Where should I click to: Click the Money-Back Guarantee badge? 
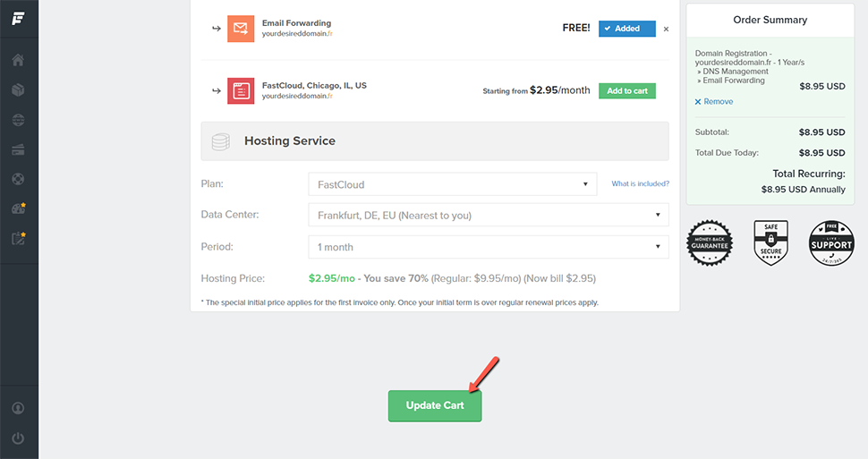click(x=710, y=243)
